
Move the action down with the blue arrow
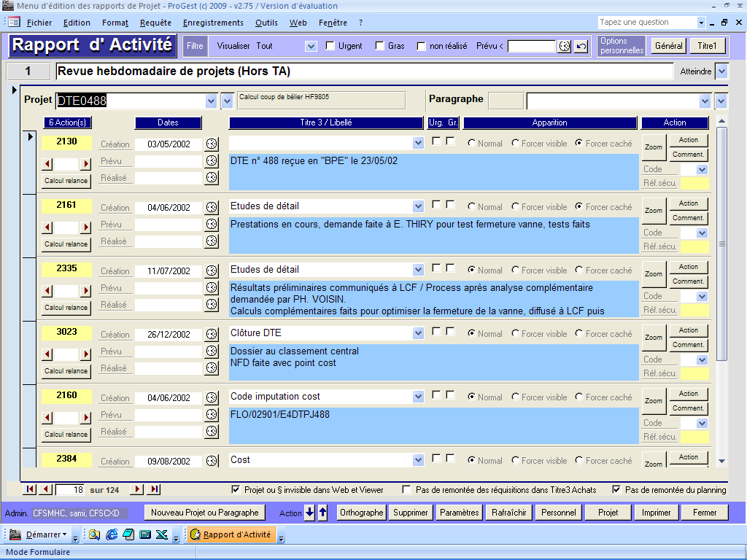[309, 513]
